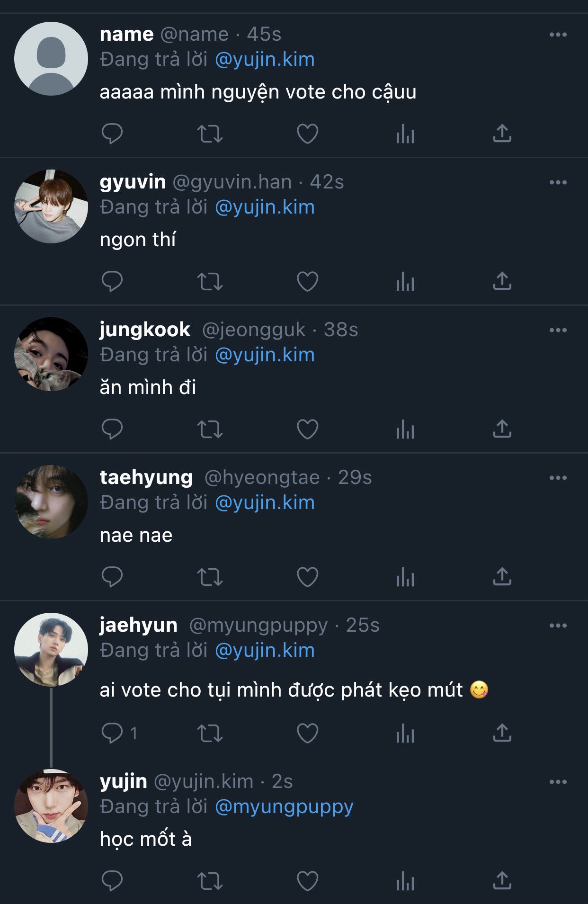Viewport: 588px width, 904px height.
Task: Share the first tweet from @name
Action: point(502,134)
